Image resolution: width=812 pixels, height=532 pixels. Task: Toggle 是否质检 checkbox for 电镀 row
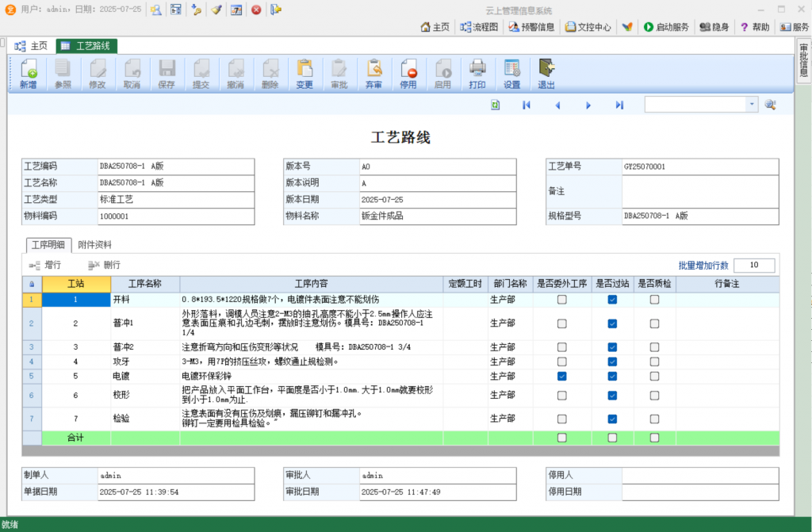point(654,376)
